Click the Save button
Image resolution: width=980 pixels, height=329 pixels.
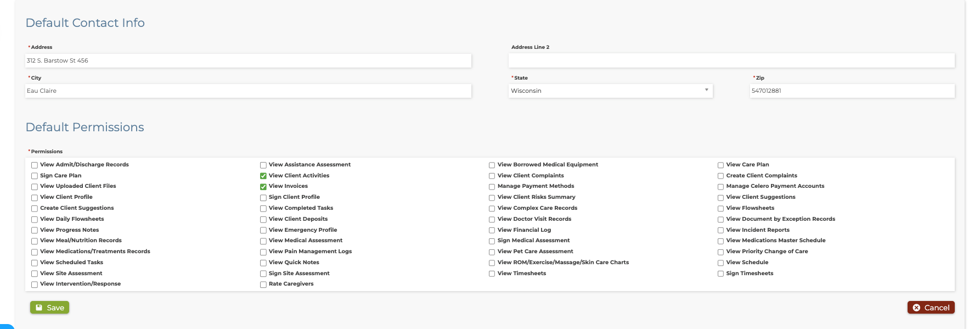tap(49, 308)
